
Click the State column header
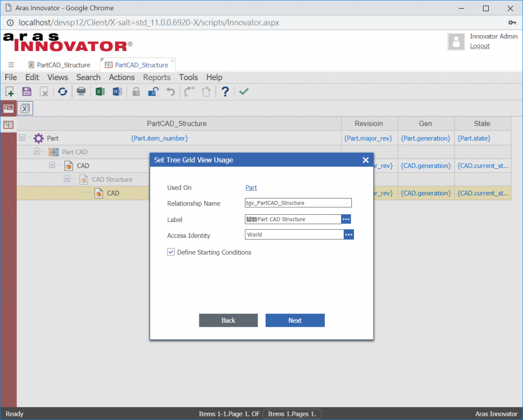pyautogui.click(x=483, y=123)
